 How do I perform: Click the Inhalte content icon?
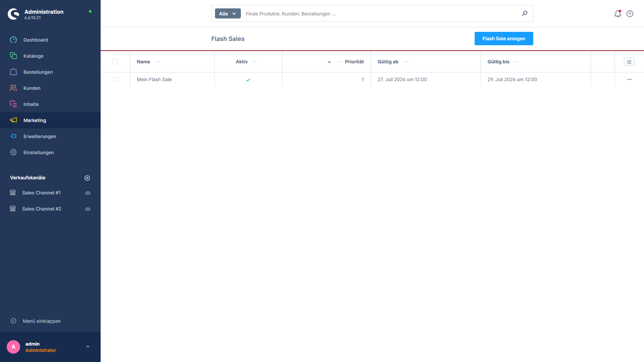coord(13,104)
